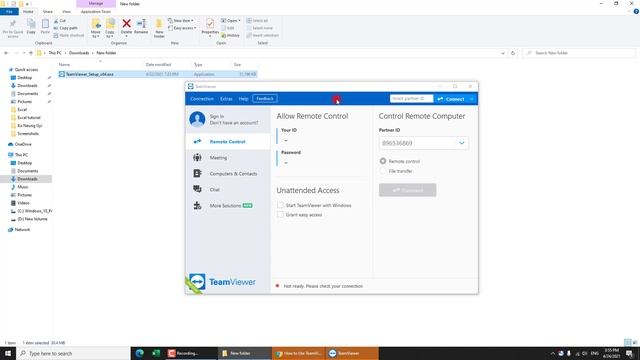This screenshot has height=360, width=640.
Task: Click the TeamViewer logo at sidebar bottom
Action: tap(222, 282)
